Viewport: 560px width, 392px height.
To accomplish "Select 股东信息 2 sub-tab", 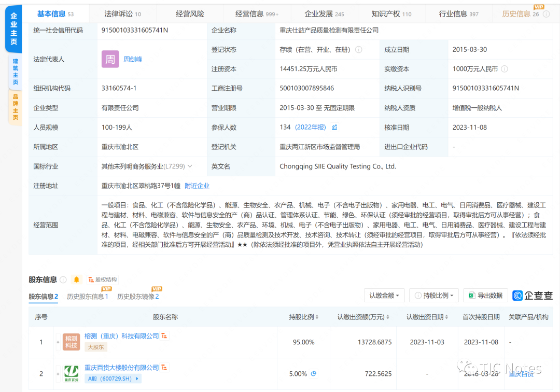I will coord(43,296).
